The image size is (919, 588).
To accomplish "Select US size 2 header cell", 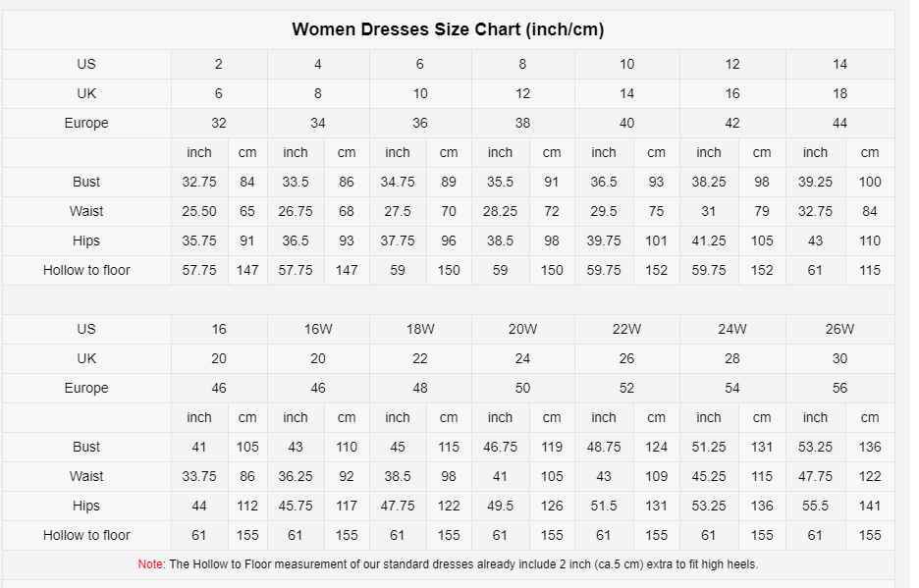I will (219, 65).
